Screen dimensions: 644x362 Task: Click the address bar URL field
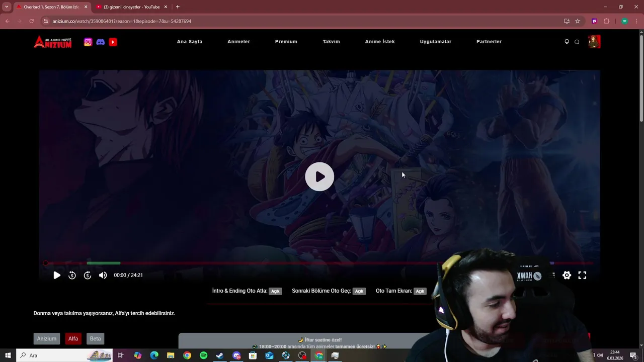pyautogui.click(x=302, y=21)
